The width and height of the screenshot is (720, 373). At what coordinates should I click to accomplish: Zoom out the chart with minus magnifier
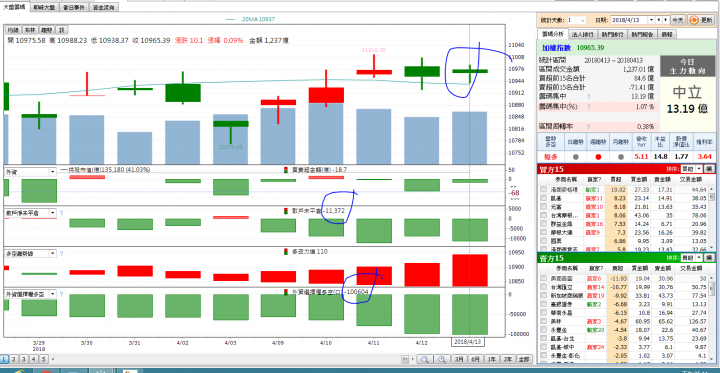424,359
